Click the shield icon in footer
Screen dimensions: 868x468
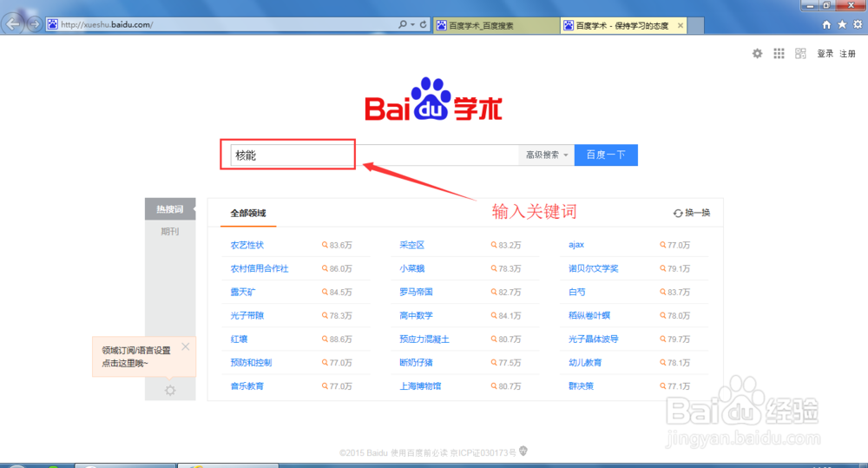[523, 452]
